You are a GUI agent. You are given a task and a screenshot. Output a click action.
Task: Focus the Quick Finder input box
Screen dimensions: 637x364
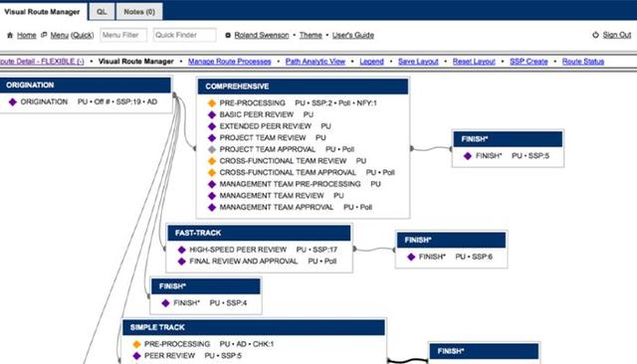[185, 35]
